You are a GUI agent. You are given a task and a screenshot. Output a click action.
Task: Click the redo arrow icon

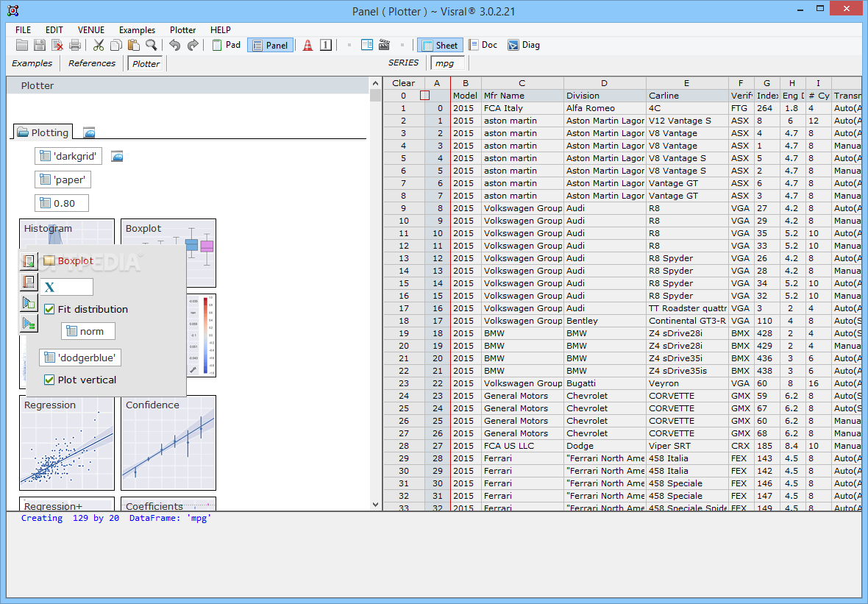[193, 46]
